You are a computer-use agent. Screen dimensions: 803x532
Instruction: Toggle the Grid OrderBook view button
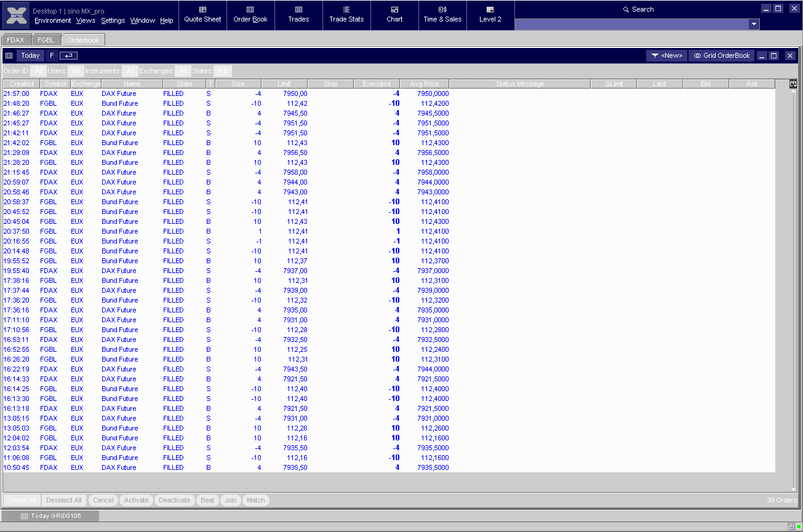coord(721,55)
